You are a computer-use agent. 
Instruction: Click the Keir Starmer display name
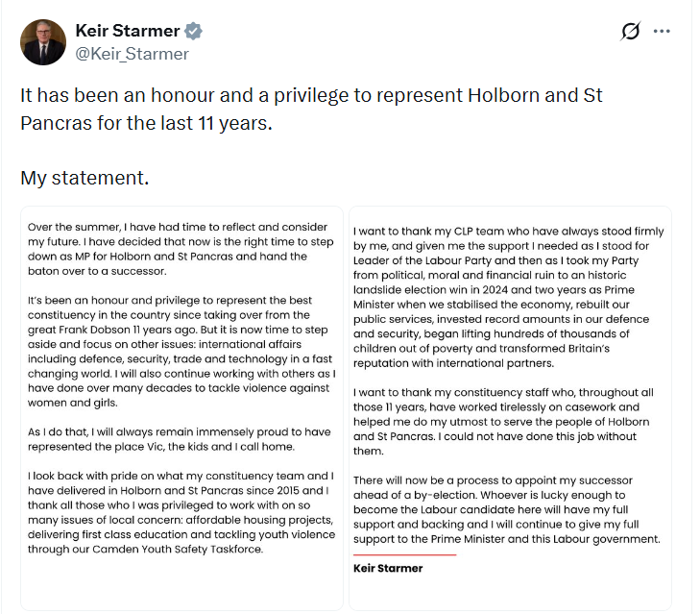[x=128, y=31]
